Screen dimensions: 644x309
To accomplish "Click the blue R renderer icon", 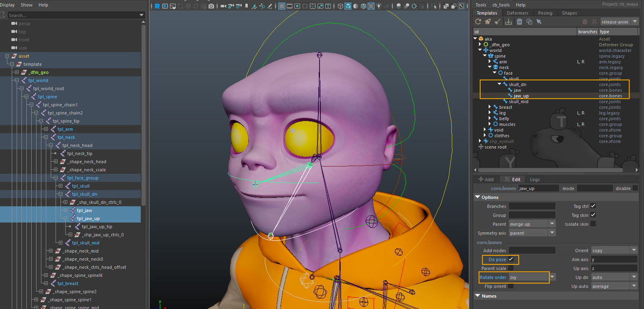I will click(x=157, y=6).
